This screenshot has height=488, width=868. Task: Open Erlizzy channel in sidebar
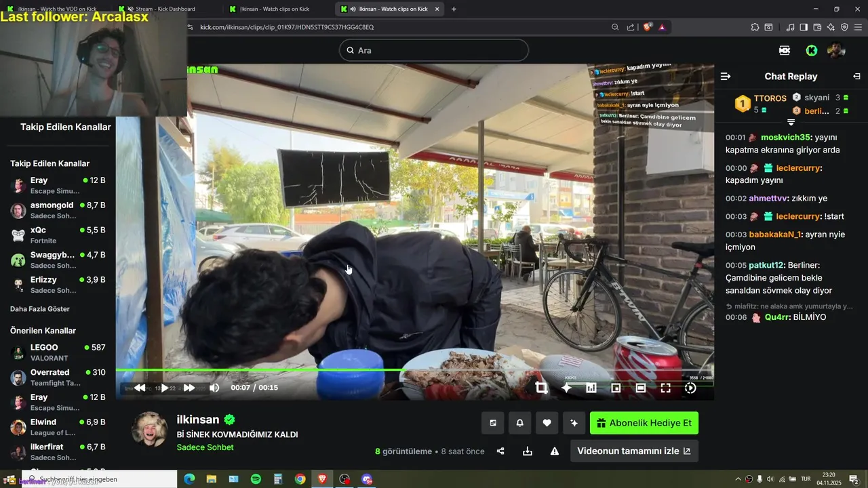(x=58, y=285)
